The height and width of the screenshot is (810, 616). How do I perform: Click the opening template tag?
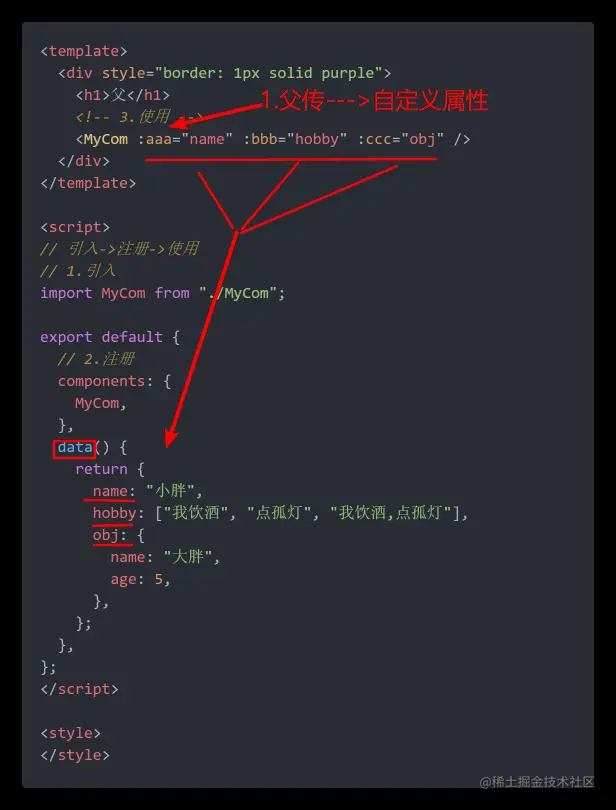84,51
